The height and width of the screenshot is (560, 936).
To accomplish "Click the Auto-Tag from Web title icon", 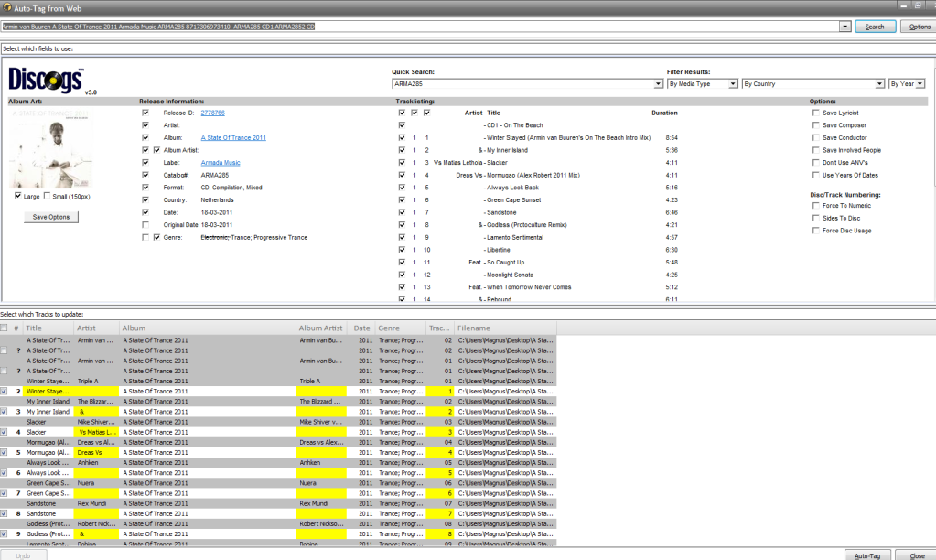I will pos(6,5).
